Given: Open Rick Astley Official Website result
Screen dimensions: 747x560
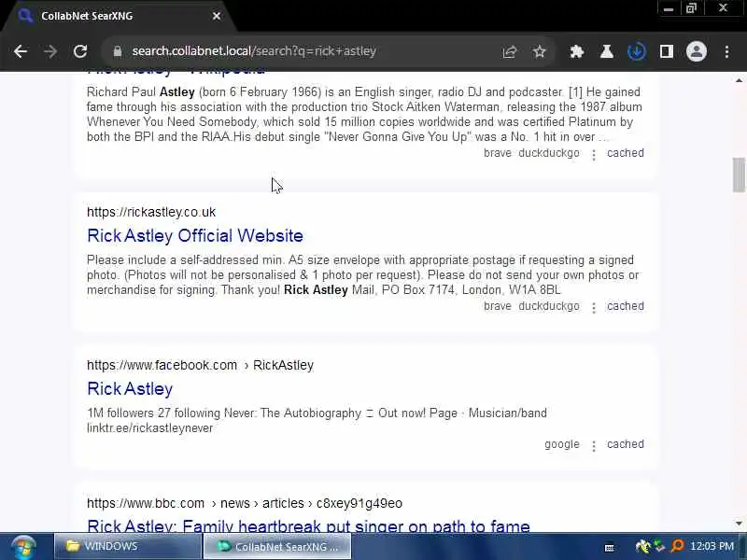Looking at the screenshot, I should point(195,236).
